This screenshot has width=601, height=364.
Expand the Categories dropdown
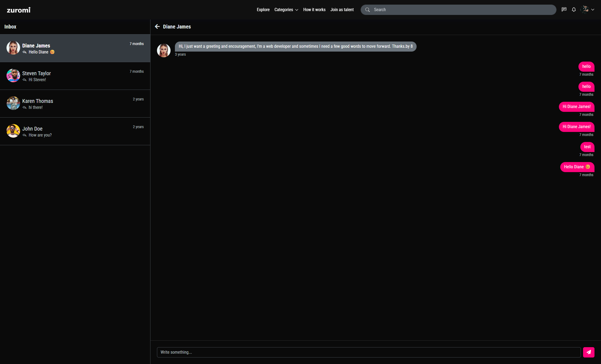coord(286,10)
